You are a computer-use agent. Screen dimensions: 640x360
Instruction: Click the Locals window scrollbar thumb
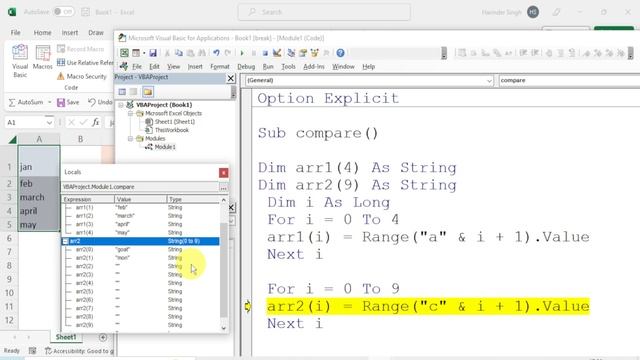[224, 269]
